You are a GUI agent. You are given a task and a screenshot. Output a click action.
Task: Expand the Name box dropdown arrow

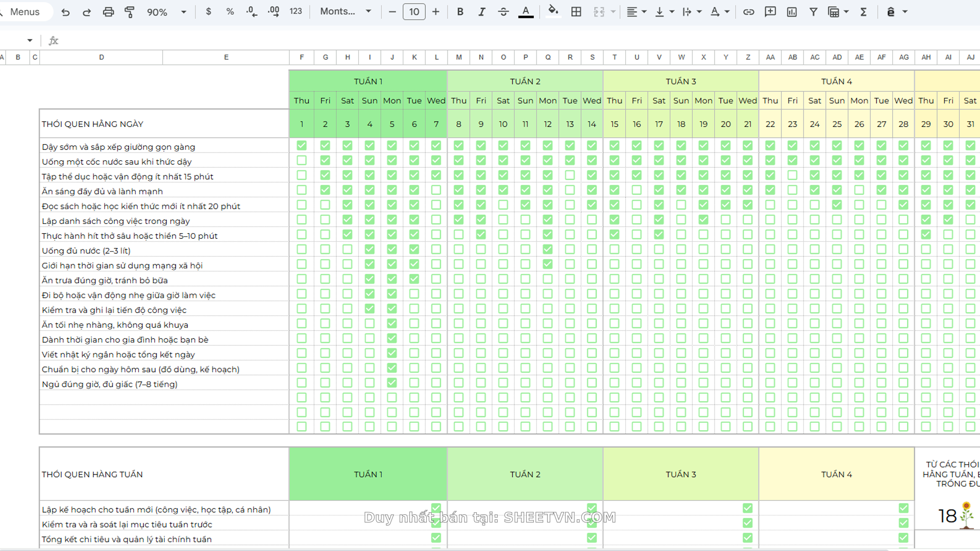30,40
